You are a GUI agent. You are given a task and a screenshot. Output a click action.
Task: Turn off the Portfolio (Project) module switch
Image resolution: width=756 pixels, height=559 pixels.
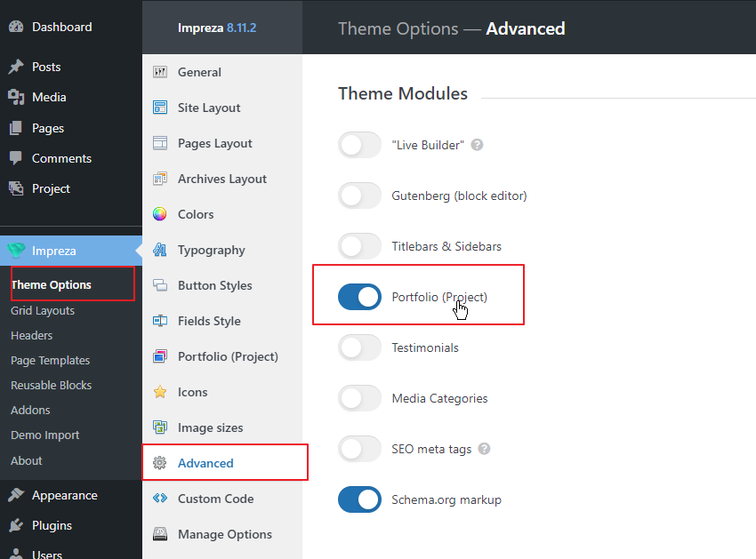(359, 297)
